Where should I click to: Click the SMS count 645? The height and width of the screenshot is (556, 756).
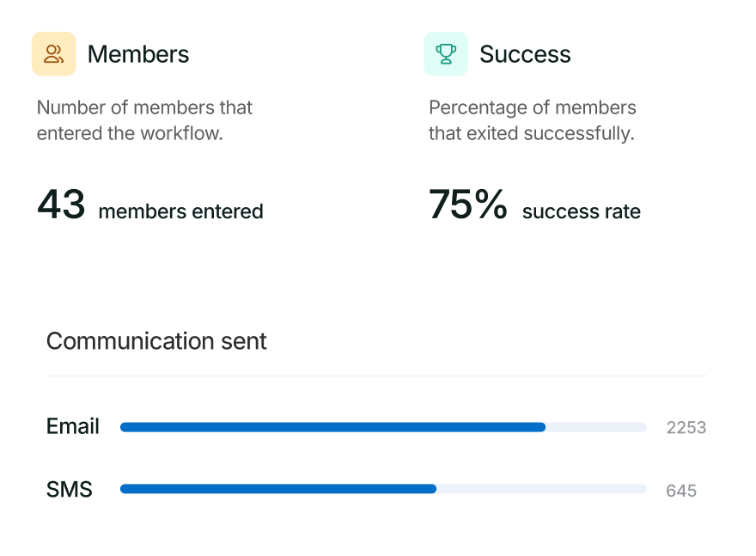[x=680, y=491]
